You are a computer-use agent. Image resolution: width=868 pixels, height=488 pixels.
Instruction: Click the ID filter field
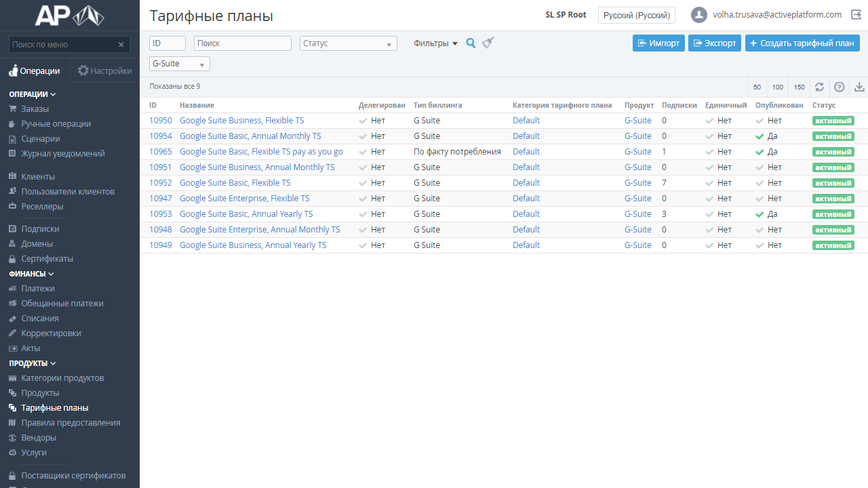167,43
